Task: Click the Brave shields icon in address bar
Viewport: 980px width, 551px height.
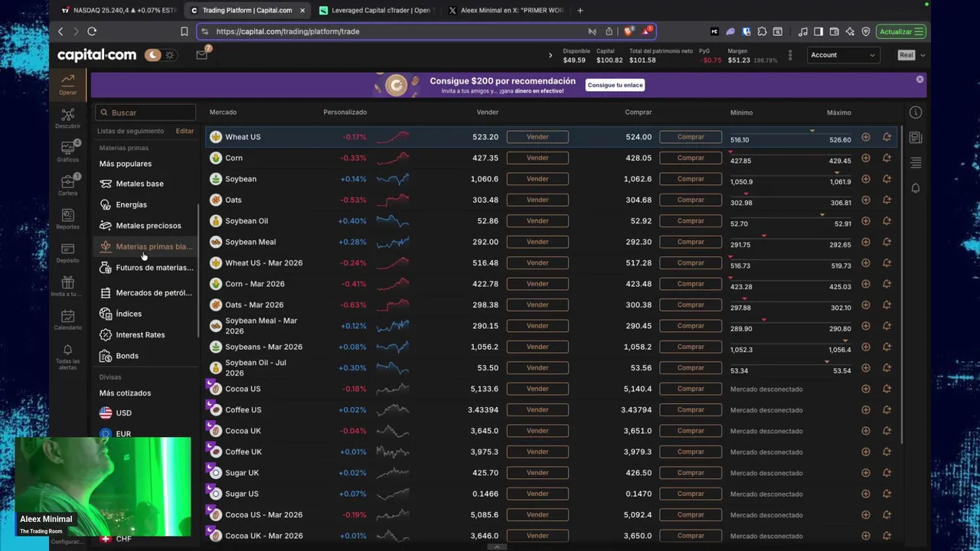Action: (629, 31)
